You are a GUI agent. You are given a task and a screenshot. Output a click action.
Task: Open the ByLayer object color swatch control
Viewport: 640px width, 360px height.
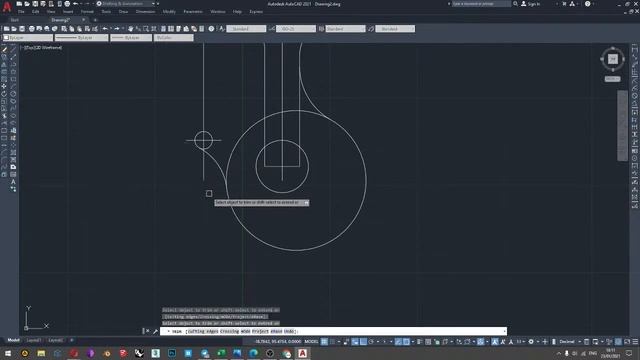tap(28, 38)
